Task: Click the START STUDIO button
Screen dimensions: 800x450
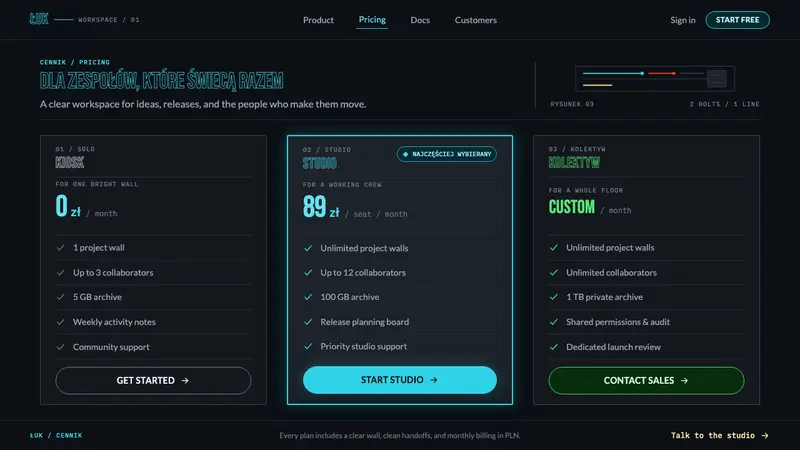Action: (399, 380)
